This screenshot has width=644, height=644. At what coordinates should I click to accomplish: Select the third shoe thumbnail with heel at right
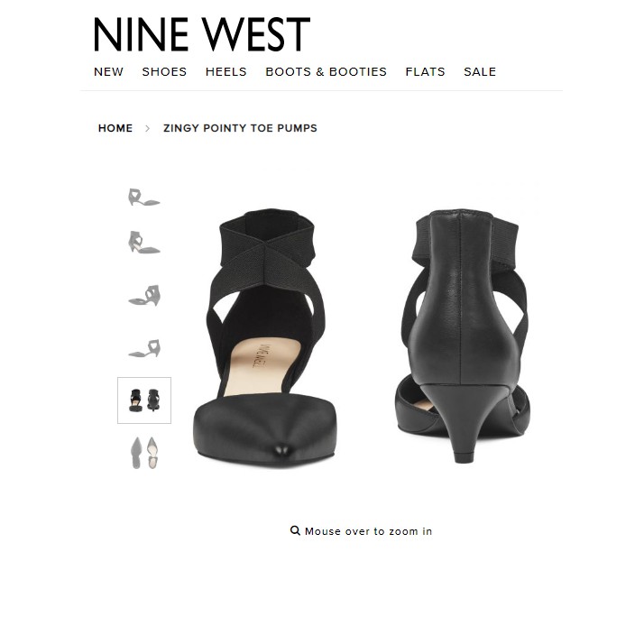[144, 295]
